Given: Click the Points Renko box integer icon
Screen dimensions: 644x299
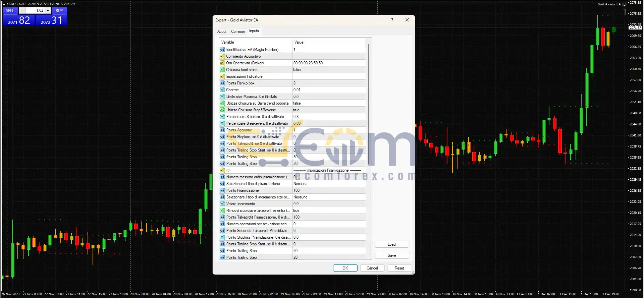Looking at the screenshot, I should [x=222, y=83].
